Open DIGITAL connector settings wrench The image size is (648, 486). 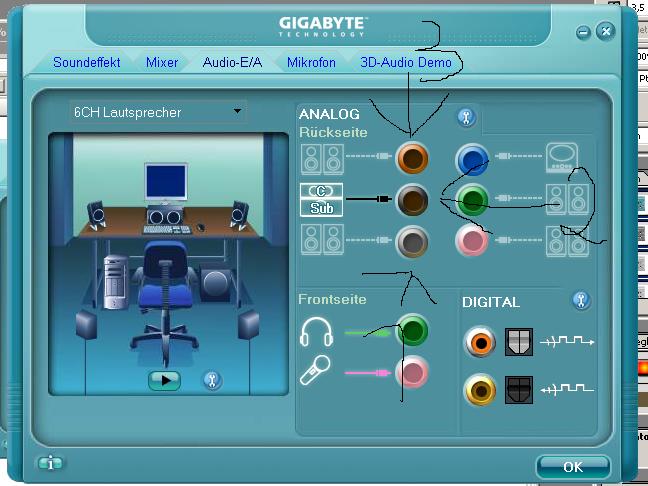tap(581, 300)
